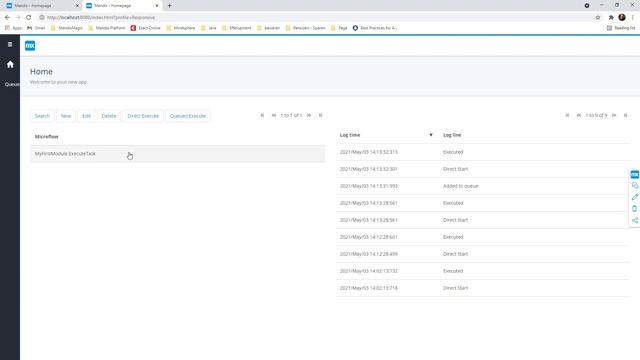Toggle Log time sort arrow

[x=431, y=135]
